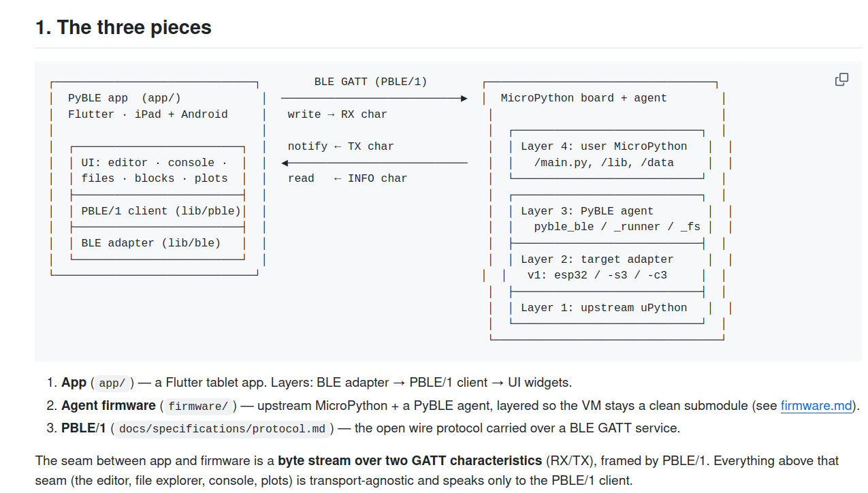This screenshot has width=868, height=493.
Task: Click the docs/specifications/protocol.md inline code
Action: tap(222, 429)
